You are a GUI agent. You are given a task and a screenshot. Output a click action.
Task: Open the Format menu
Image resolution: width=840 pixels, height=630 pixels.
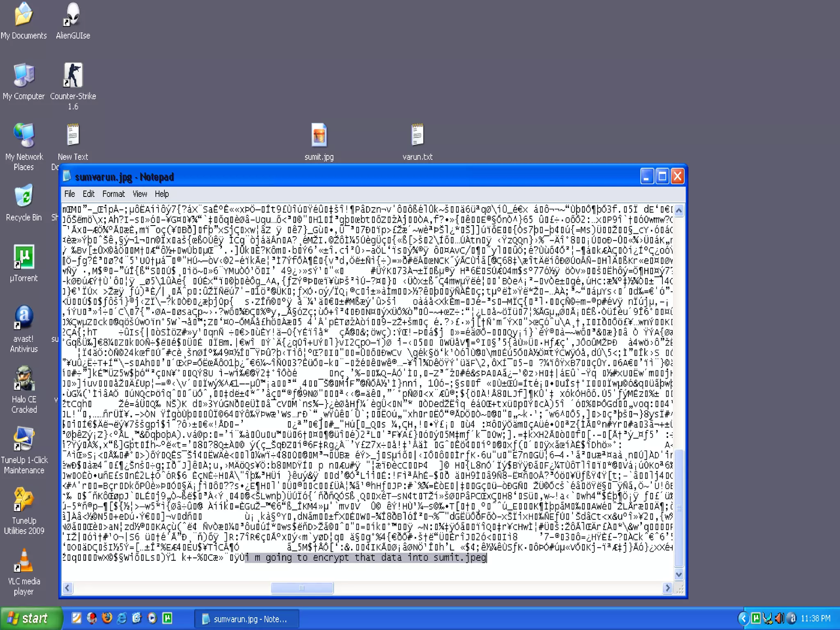click(x=113, y=194)
